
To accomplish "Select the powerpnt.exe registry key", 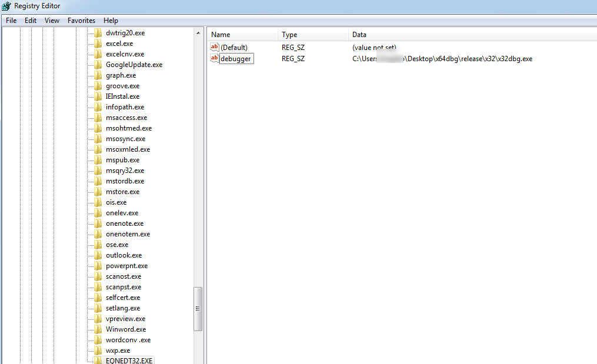I will coord(126,266).
